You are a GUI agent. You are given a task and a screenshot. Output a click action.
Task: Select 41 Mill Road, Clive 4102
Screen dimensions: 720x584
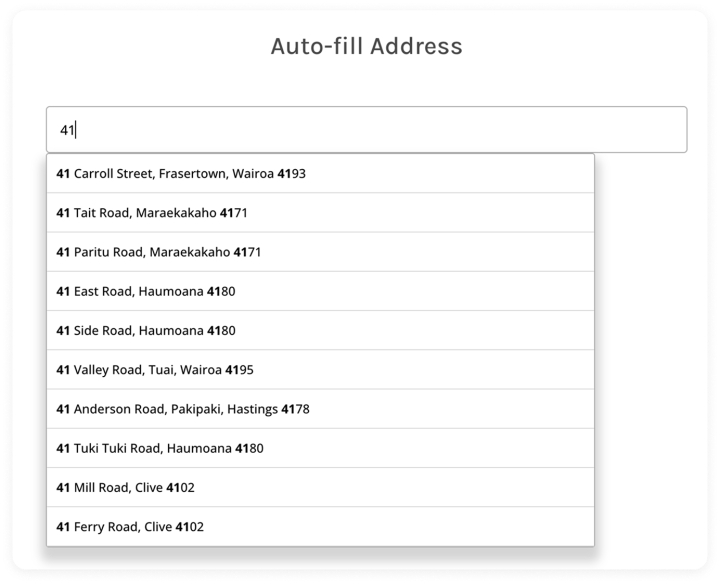[x=321, y=488]
